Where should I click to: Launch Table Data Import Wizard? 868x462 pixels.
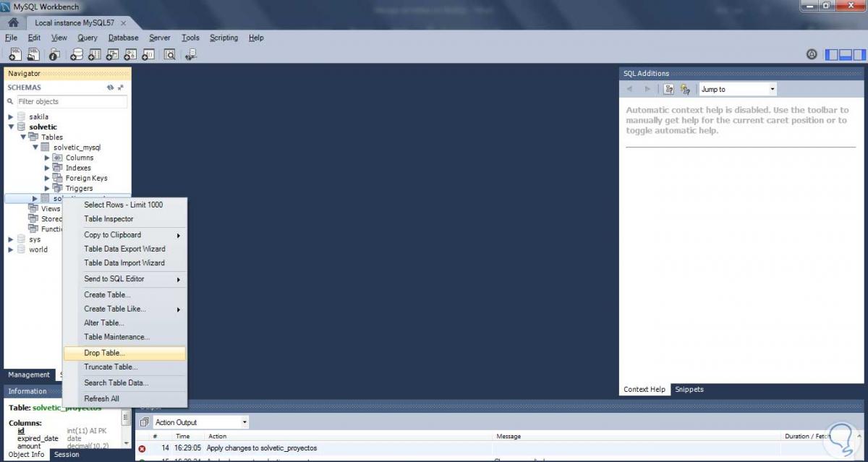point(124,263)
